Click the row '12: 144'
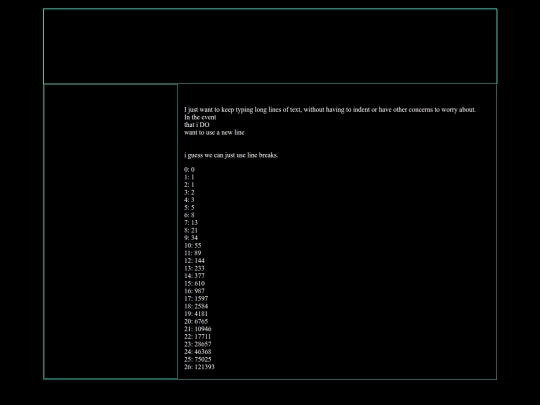This screenshot has width=540, height=405. tap(194, 261)
